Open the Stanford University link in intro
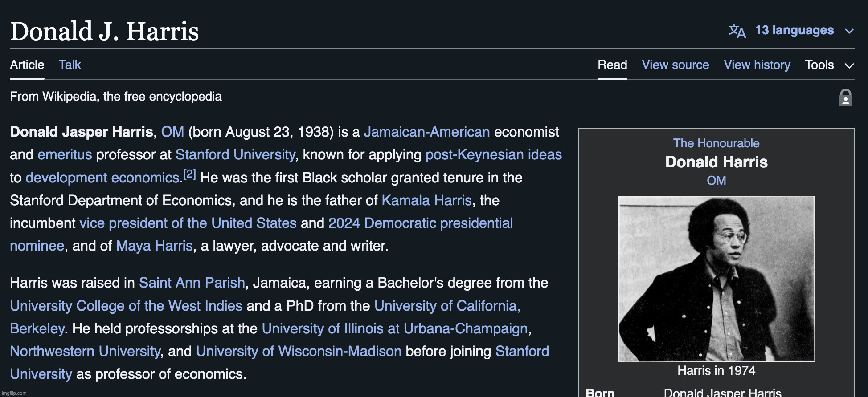868x397 pixels. [235, 154]
